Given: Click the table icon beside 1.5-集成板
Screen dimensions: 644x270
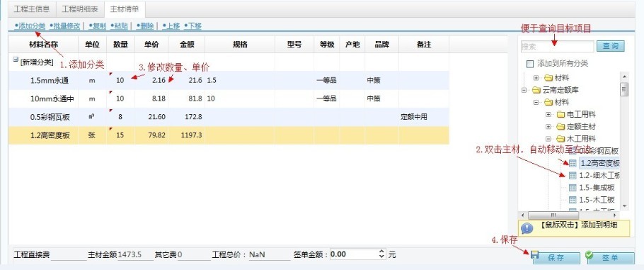Looking at the screenshot, I should click(573, 188).
